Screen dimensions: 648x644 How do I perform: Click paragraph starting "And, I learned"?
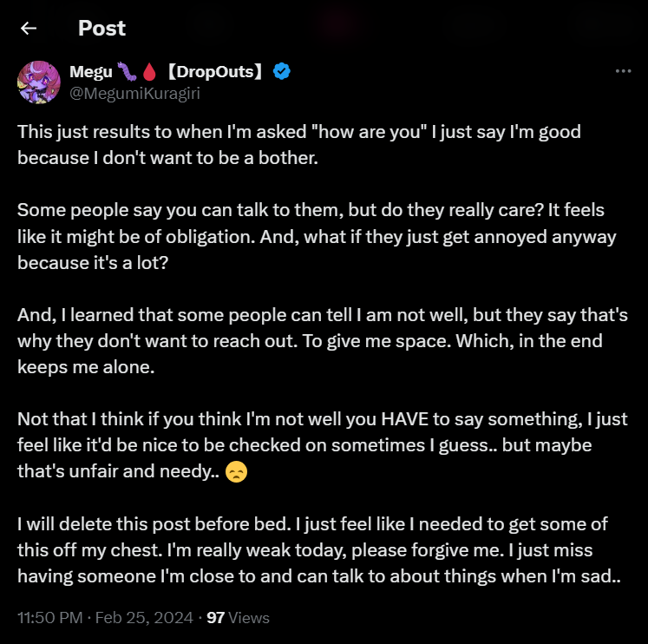[x=323, y=341]
